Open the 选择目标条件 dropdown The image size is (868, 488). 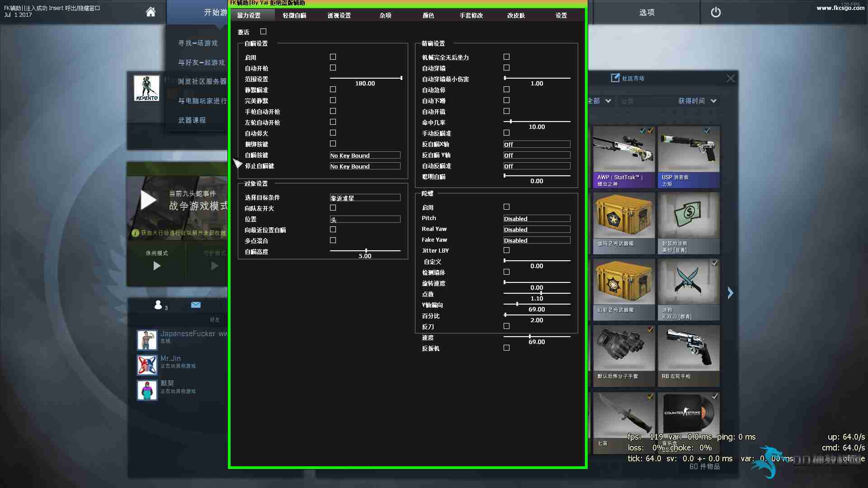(x=365, y=197)
